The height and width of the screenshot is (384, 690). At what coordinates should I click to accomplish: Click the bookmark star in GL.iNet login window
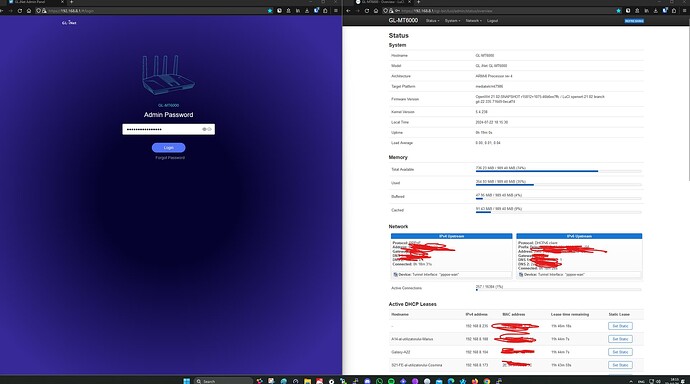(x=270, y=11)
